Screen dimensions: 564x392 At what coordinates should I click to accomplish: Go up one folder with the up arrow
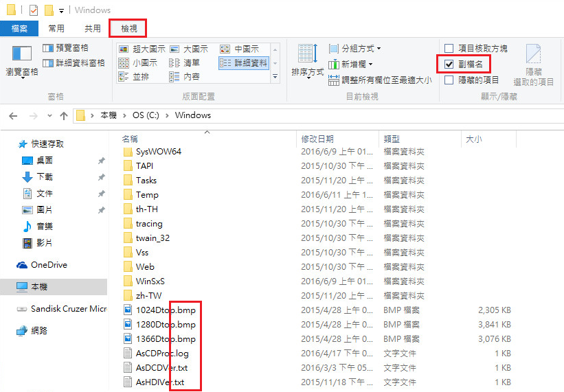pyautogui.click(x=64, y=115)
